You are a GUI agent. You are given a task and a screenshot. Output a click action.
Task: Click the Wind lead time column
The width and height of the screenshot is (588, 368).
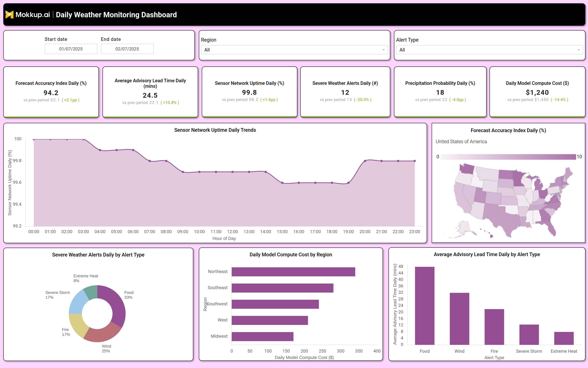pos(459,319)
